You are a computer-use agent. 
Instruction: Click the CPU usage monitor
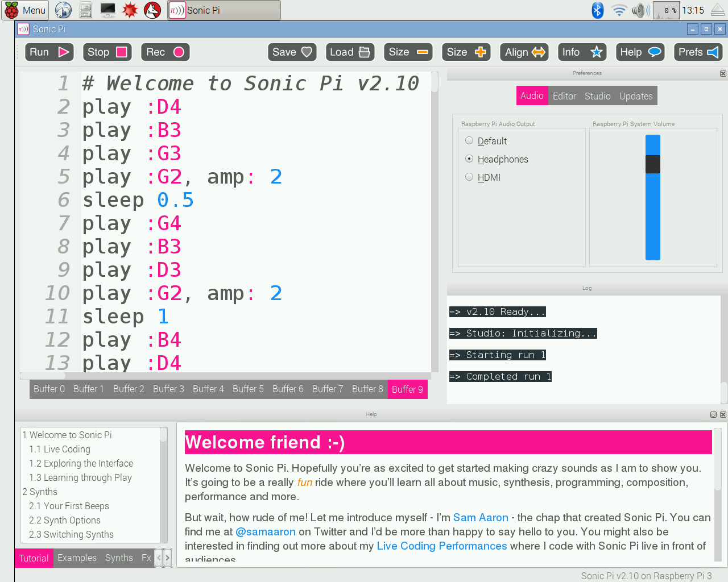pos(666,10)
